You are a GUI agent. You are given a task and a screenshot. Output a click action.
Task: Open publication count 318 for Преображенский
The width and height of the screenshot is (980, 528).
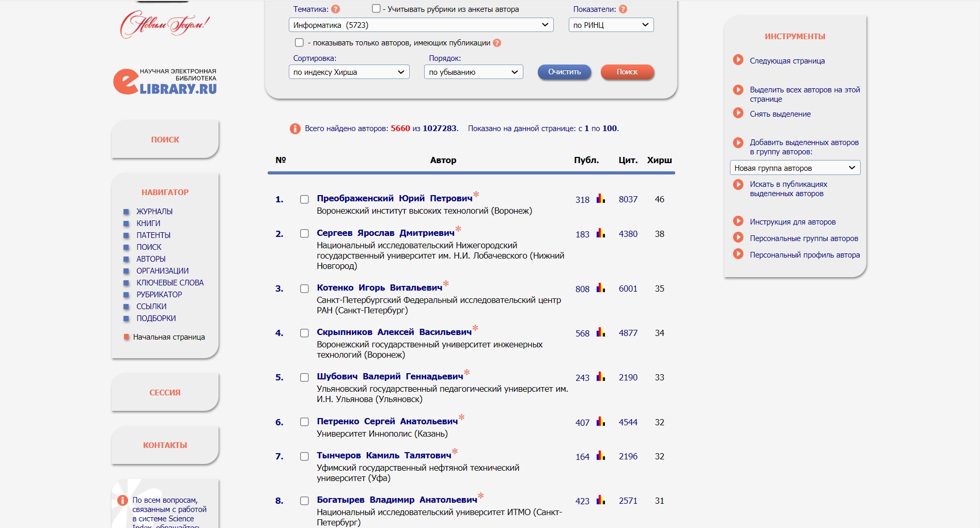(582, 199)
